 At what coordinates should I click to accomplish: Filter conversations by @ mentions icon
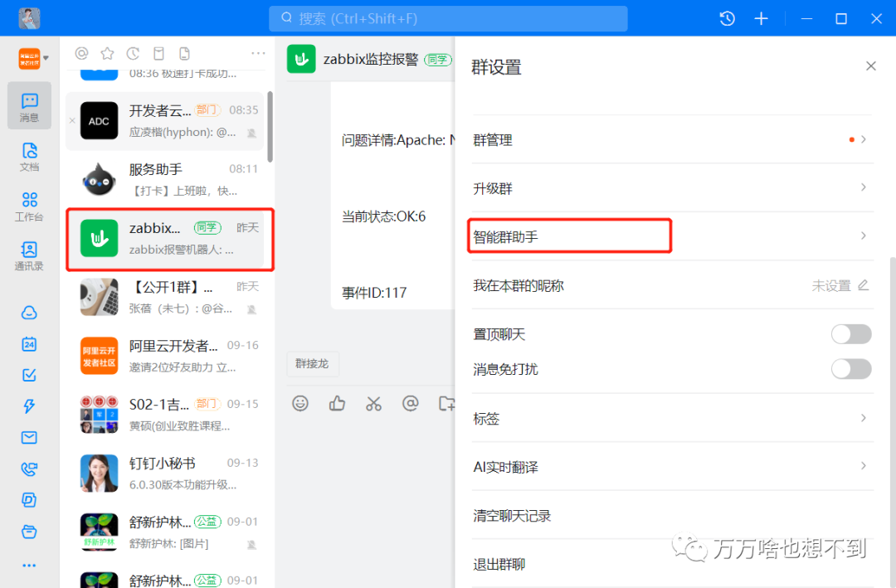[81, 54]
